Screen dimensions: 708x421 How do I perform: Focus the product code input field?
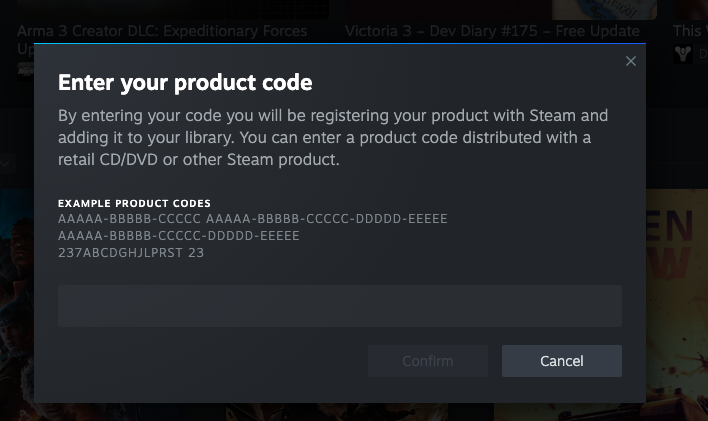click(x=340, y=306)
